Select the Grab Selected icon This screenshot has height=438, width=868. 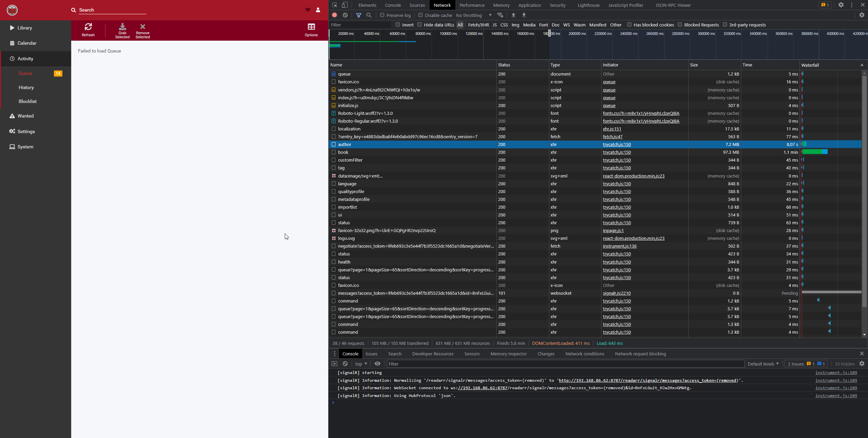point(122,30)
